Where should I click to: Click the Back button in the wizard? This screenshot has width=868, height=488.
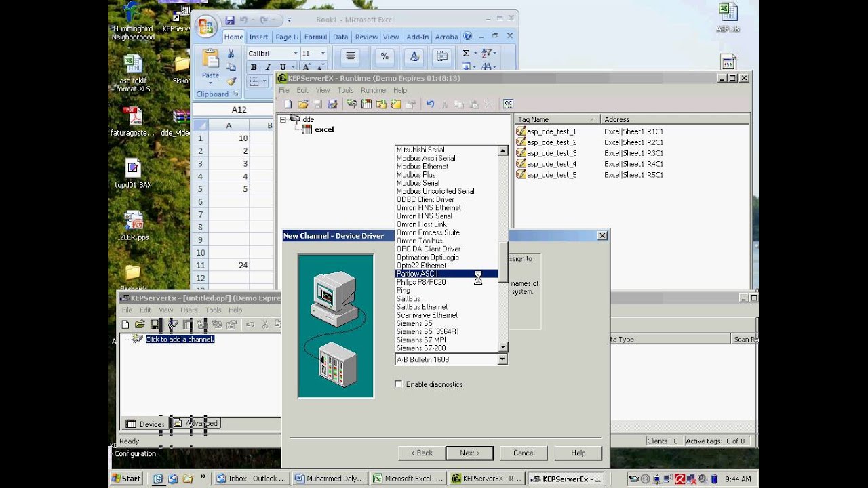[422, 453]
